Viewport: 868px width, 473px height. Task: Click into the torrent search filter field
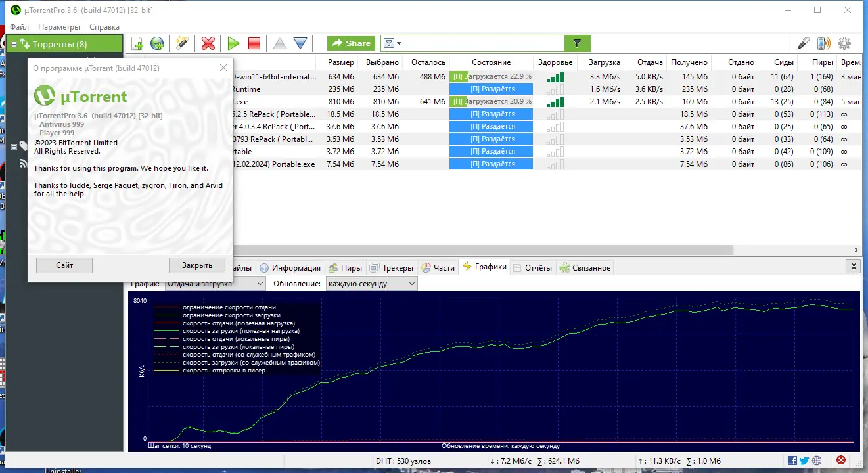click(483, 43)
